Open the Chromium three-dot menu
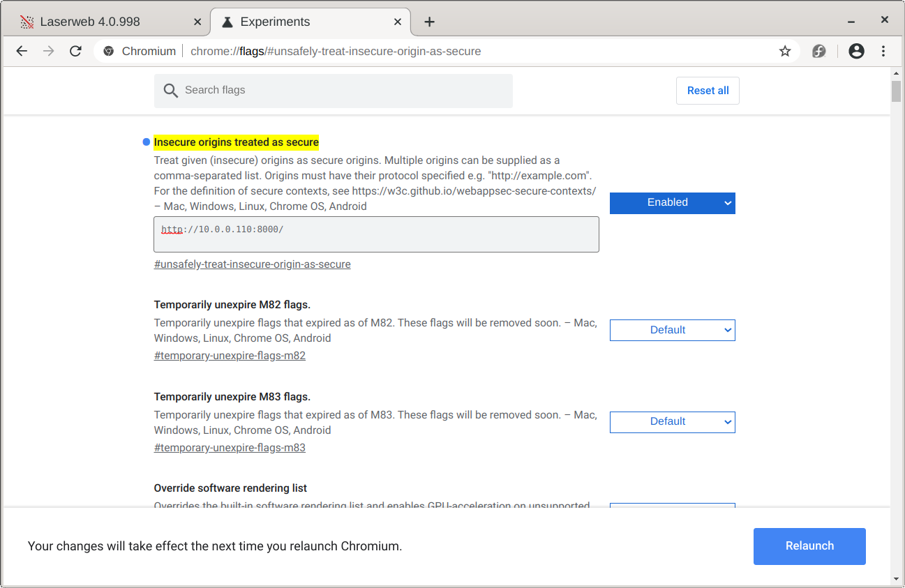The width and height of the screenshot is (905, 588). 883,51
